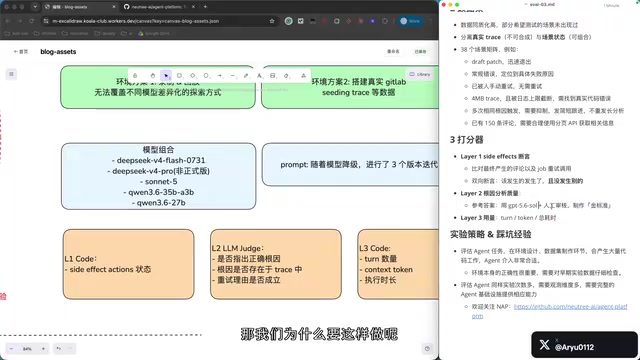The image size is (640, 360).
Task: Bookmark this page with the star
Action: coord(272,21)
